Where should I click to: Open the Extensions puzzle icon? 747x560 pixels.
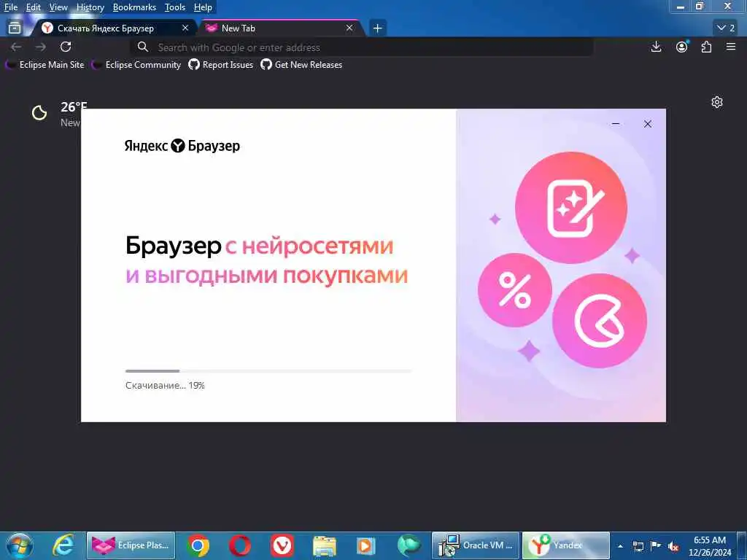(706, 47)
